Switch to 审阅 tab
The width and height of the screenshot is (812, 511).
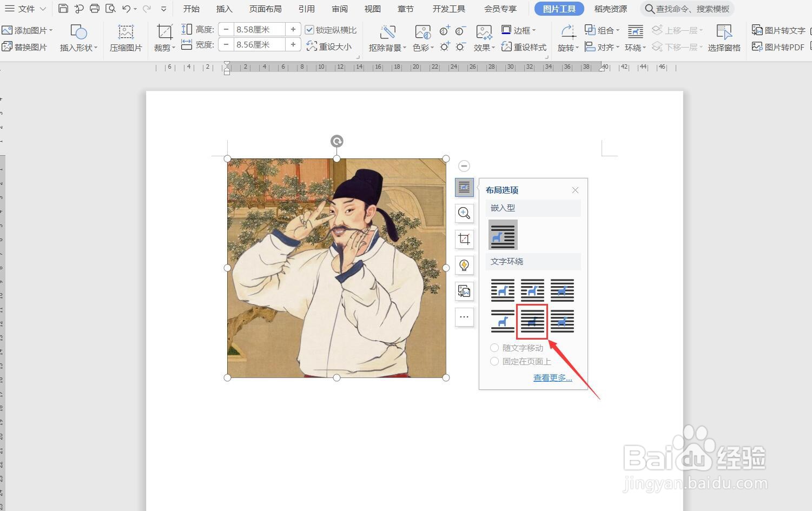[340, 9]
